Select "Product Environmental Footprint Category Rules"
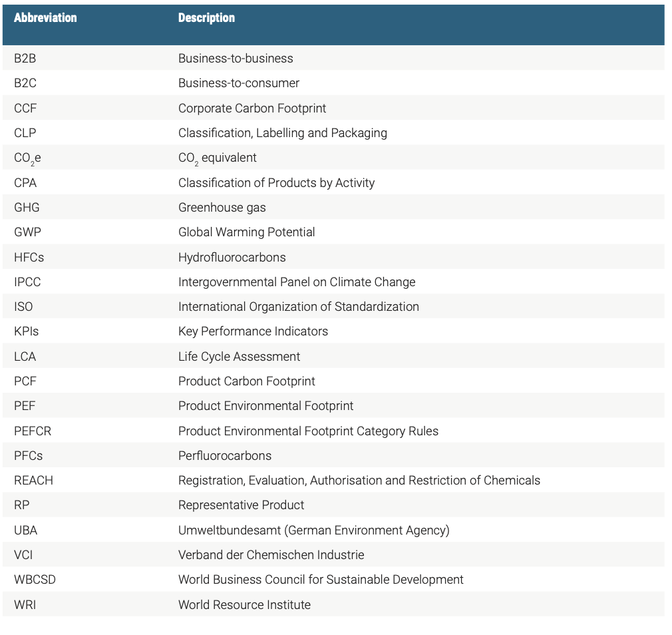Screen dimensions: 672x635 pos(308,431)
